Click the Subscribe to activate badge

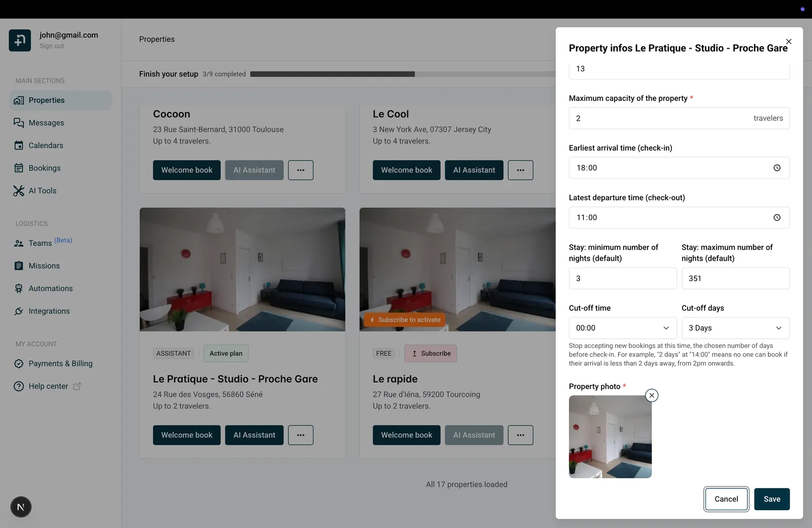[x=404, y=320]
